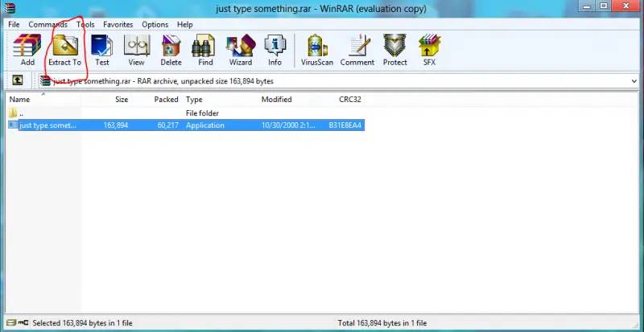644x332 pixels.
Task: Create SFX self-extracting archive
Action: tap(429, 50)
